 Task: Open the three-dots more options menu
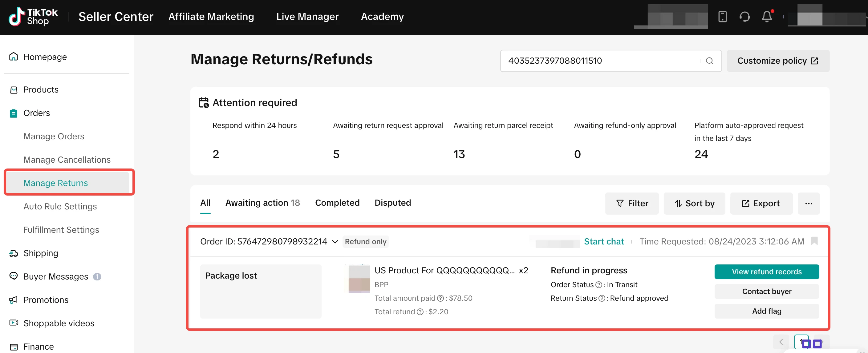(809, 204)
